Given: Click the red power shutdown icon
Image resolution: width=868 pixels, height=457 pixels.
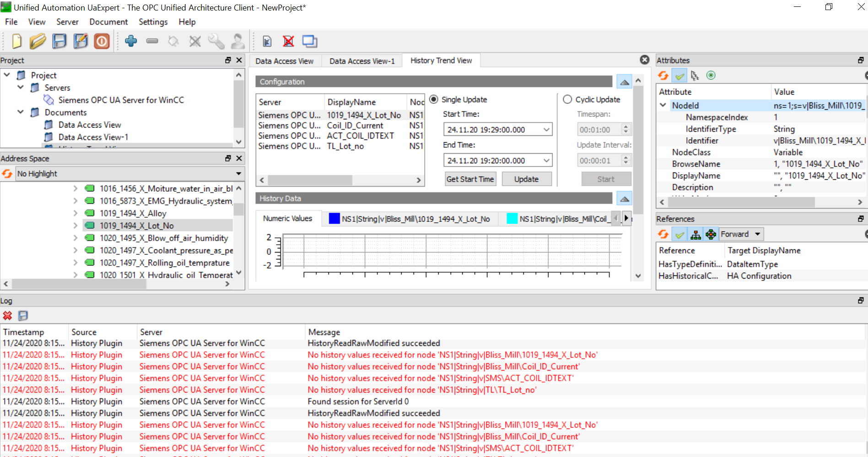Looking at the screenshot, I should [x=102, y=41].
